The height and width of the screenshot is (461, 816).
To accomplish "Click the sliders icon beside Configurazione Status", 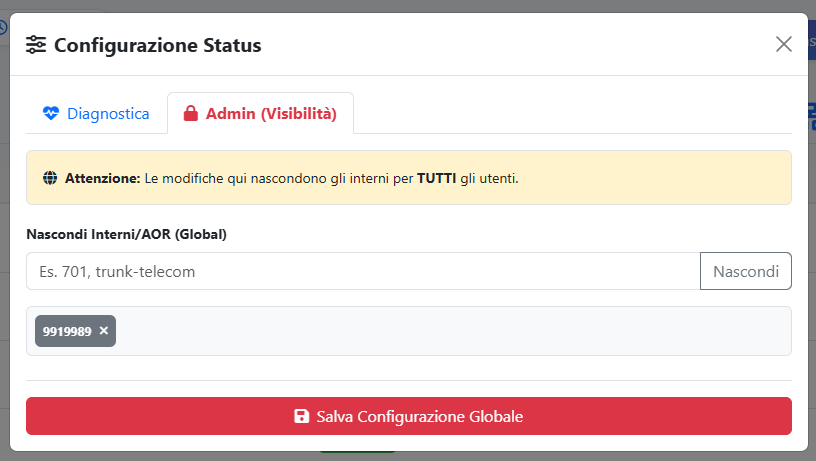I will tap(36, 45).
